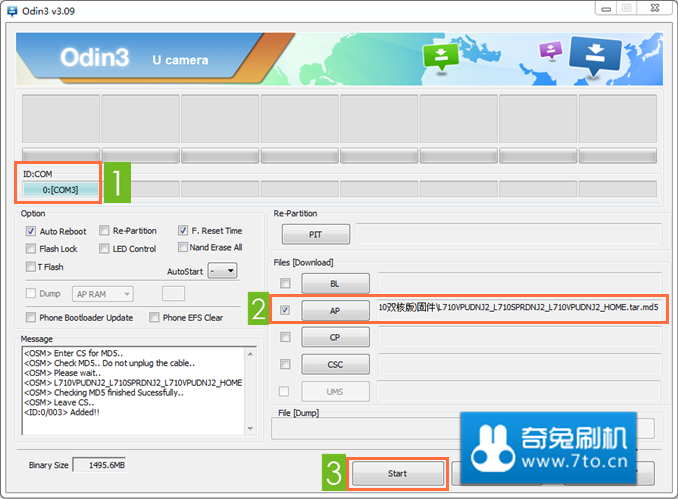Select the 0:[COM3] port box
This screenshot has width=678, height=499.
tap(61, 190)
